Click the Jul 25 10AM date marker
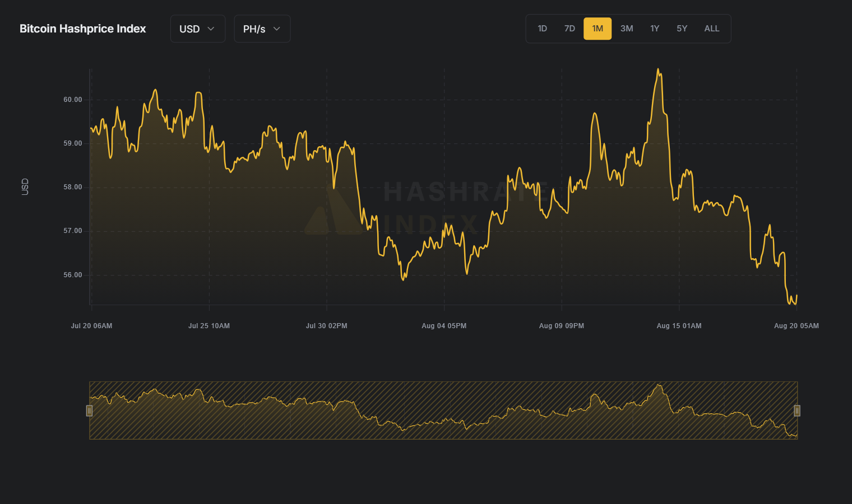 [209, 325]
